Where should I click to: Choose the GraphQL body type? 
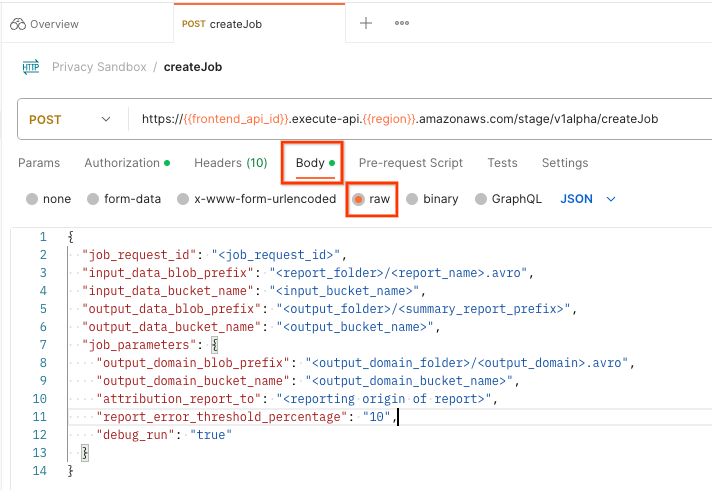point(481,199)
